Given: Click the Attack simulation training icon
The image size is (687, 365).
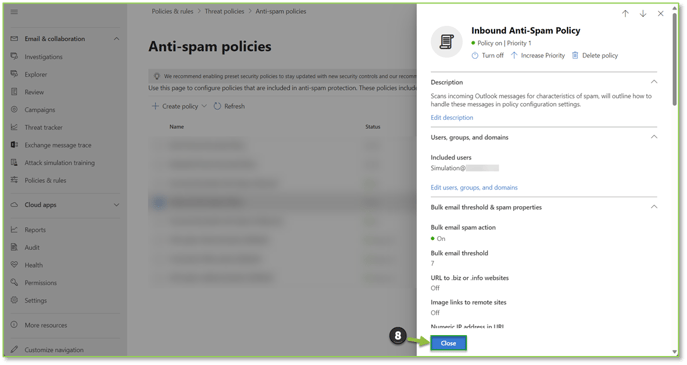Looking at the screenshot, I should (x=14, y=163).
